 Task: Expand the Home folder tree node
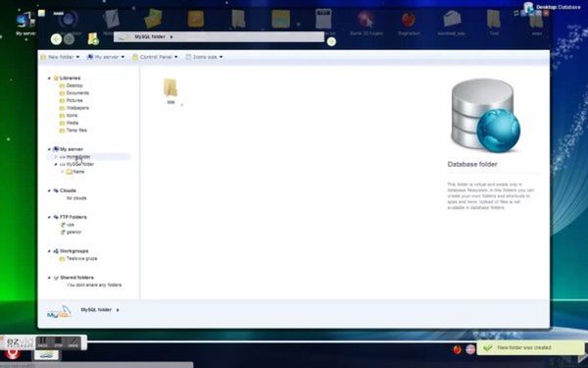pyautogui.click(x=56, y=157)
